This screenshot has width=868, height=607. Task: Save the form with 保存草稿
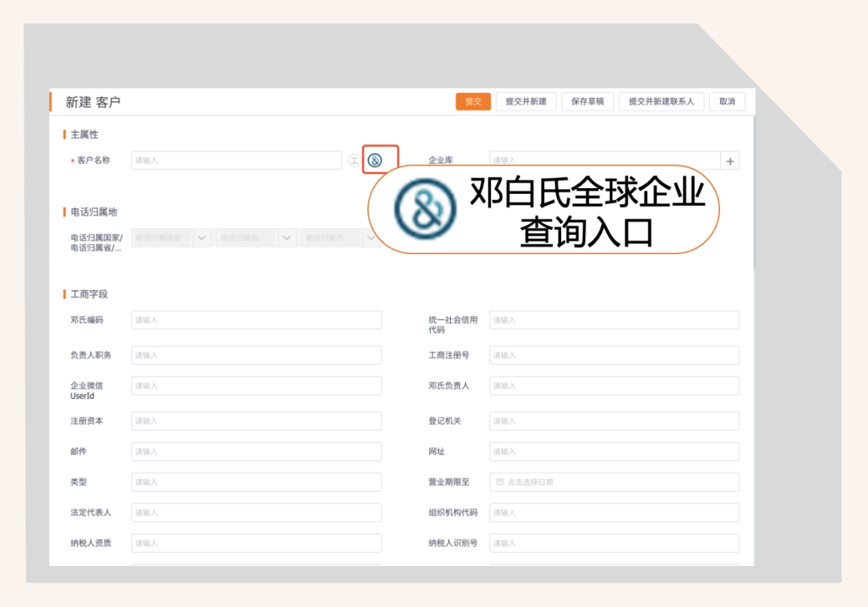click(588, 101)
